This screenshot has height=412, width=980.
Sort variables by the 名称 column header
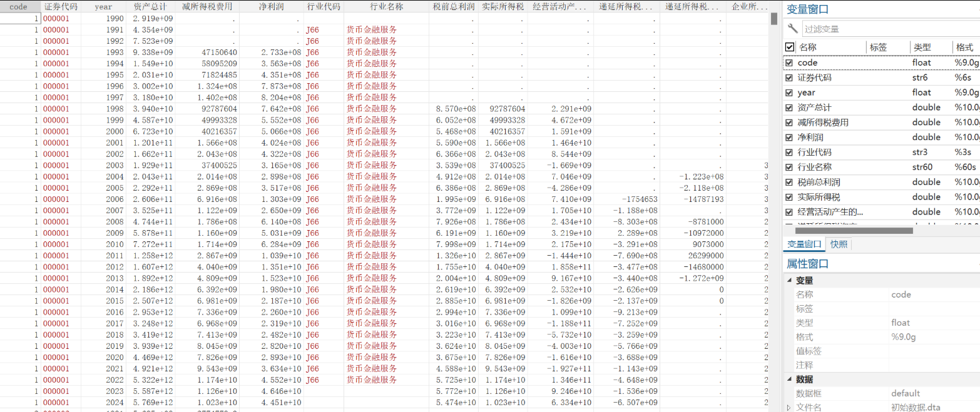coord(807,48)
